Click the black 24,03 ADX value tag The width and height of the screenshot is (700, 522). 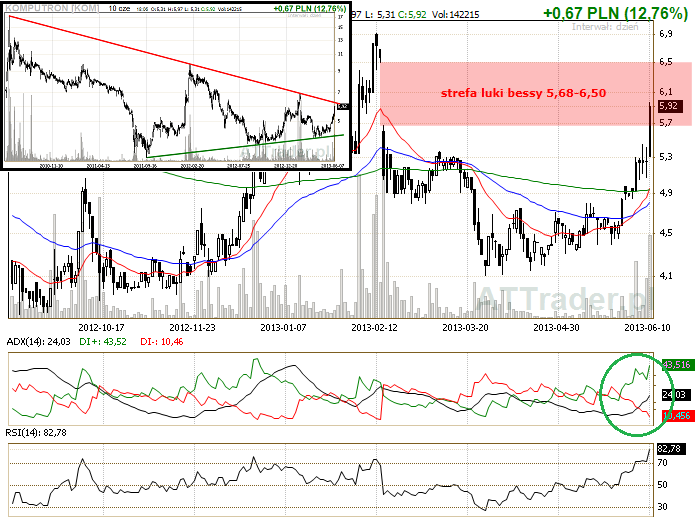[674, 395]
